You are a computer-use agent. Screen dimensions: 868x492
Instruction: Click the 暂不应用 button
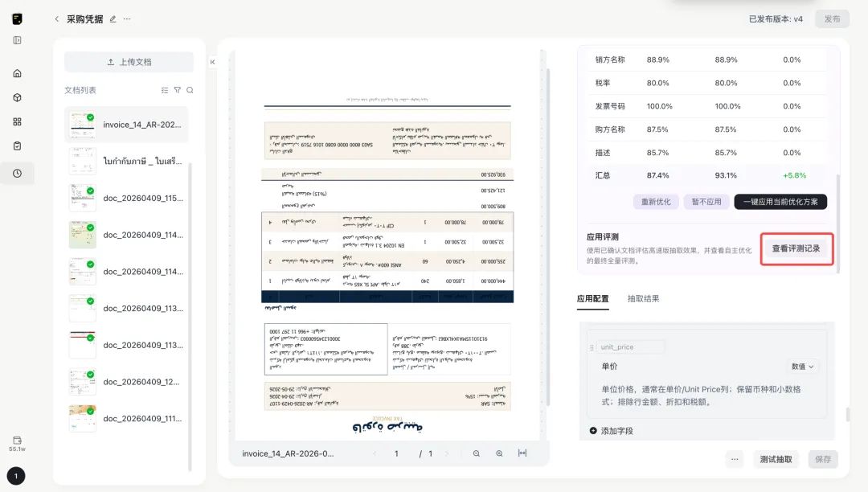coord(706,202)
